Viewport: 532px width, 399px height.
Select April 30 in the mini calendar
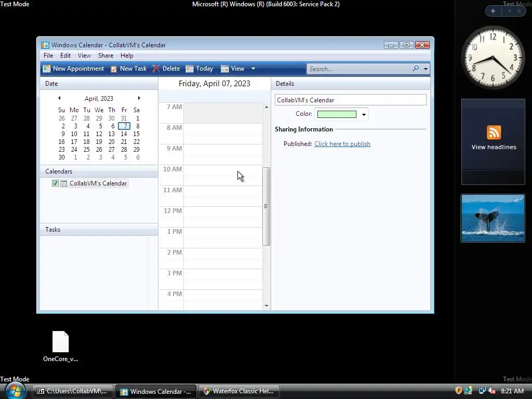pyautogui.click(x=61, y=157)
